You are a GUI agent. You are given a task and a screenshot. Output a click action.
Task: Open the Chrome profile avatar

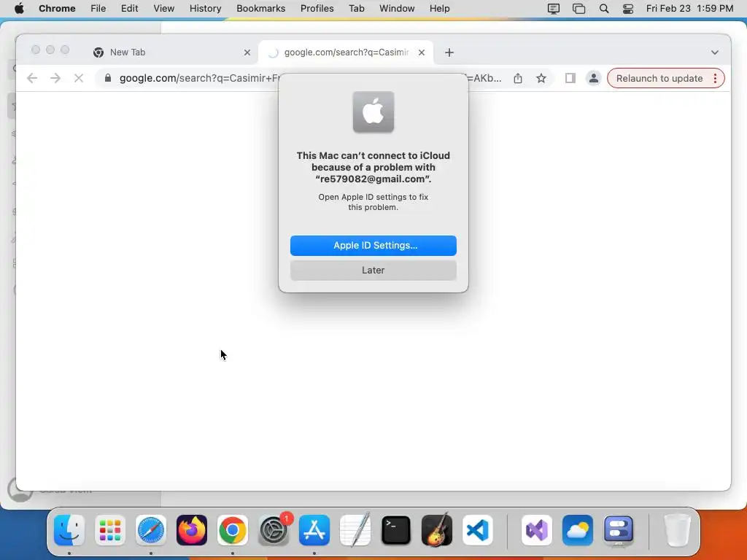(x=593, y=78)
